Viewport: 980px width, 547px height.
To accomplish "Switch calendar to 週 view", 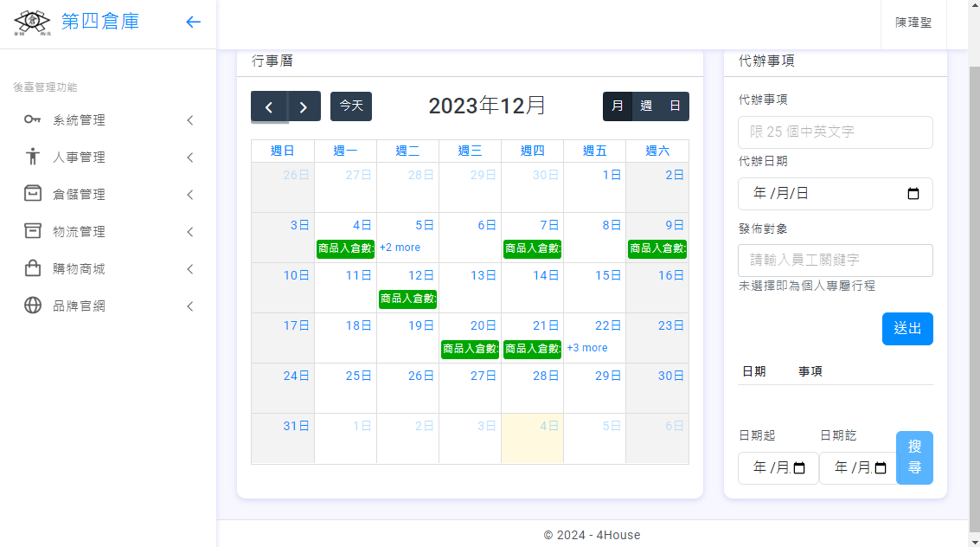I will tap(646, 106).
